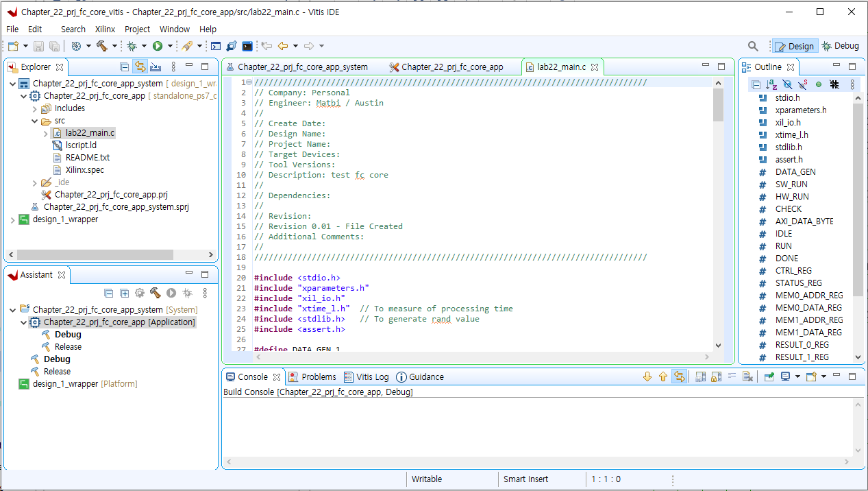The height and width of the screenshot is (491, 868).
Task: Expand the _ide folder in Explorer
Action: pos(35,182)
